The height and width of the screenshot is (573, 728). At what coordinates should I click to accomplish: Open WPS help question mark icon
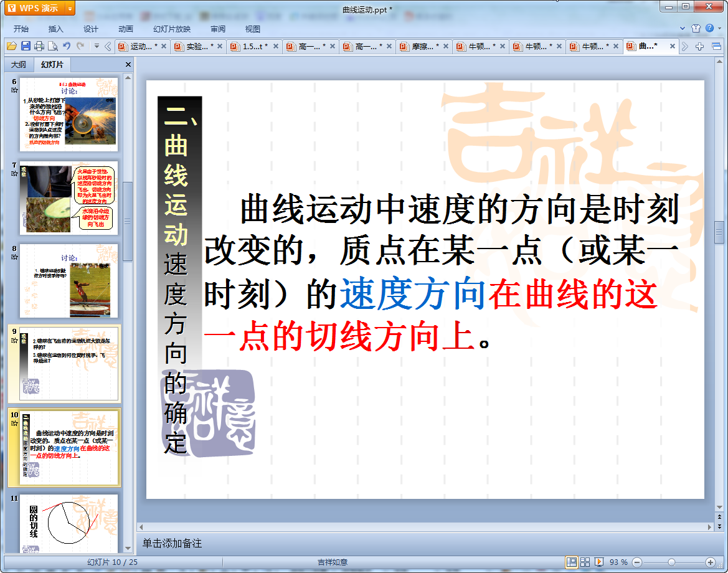tap(709, 28)
